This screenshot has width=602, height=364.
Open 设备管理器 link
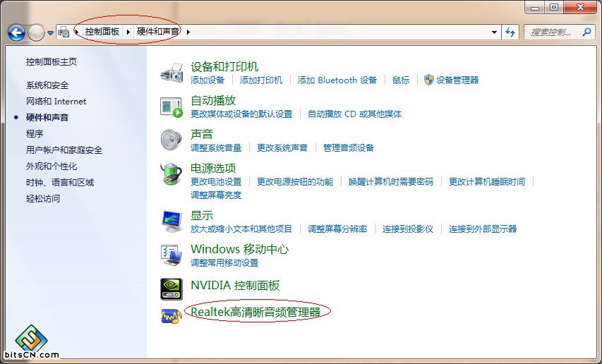pos(457,80)
